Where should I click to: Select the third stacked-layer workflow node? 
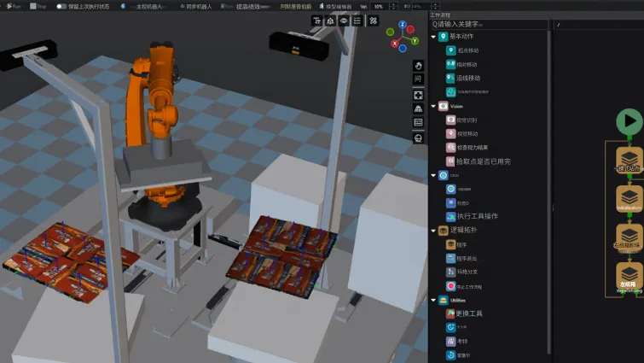pyautogui.click(x=629, y=237)
